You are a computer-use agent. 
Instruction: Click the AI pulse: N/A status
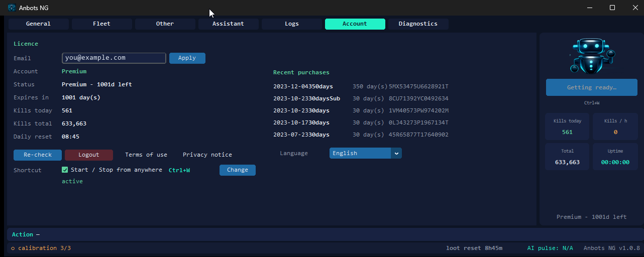click(x=550, y=248)
